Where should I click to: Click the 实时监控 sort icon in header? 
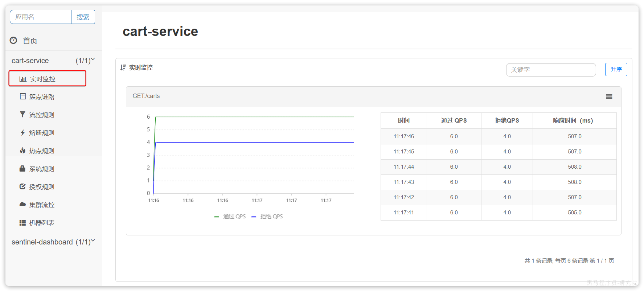click(123, 67)
